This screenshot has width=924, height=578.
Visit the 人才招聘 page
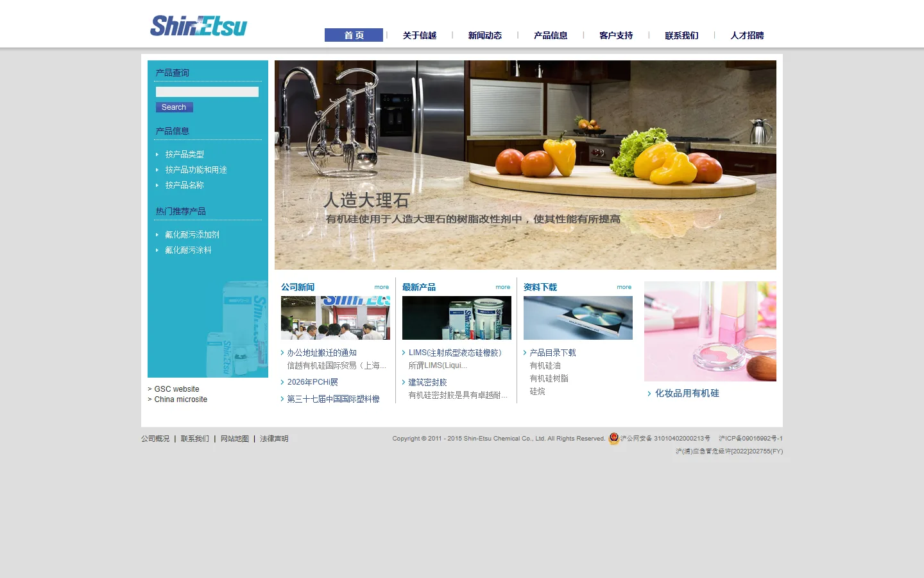pos(747,35)
